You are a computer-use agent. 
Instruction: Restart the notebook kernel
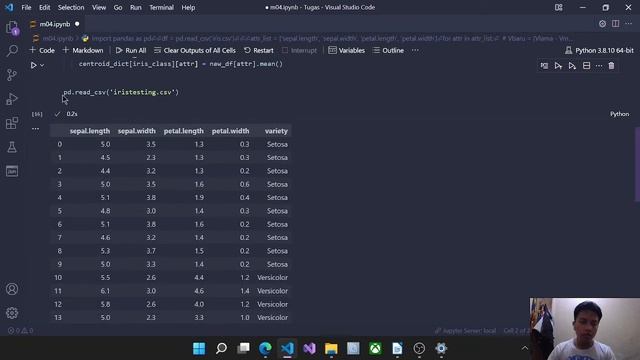click(259, 50)
